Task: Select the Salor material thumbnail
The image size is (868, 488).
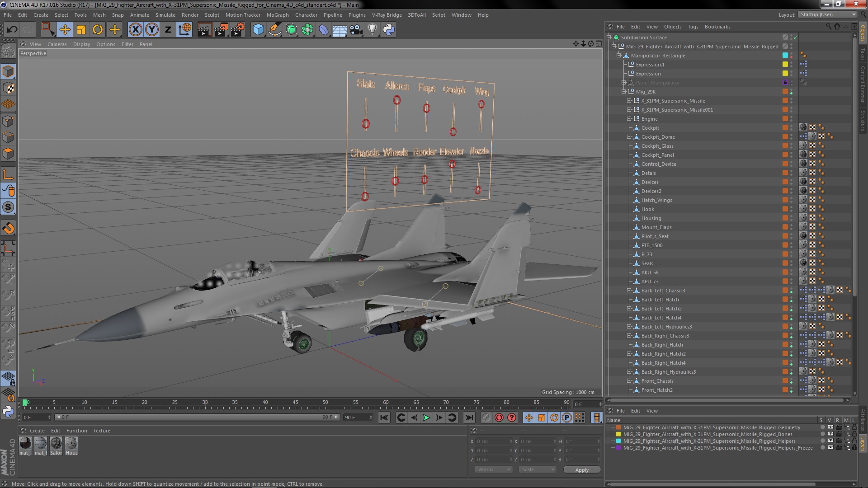Action: [56, 446]
